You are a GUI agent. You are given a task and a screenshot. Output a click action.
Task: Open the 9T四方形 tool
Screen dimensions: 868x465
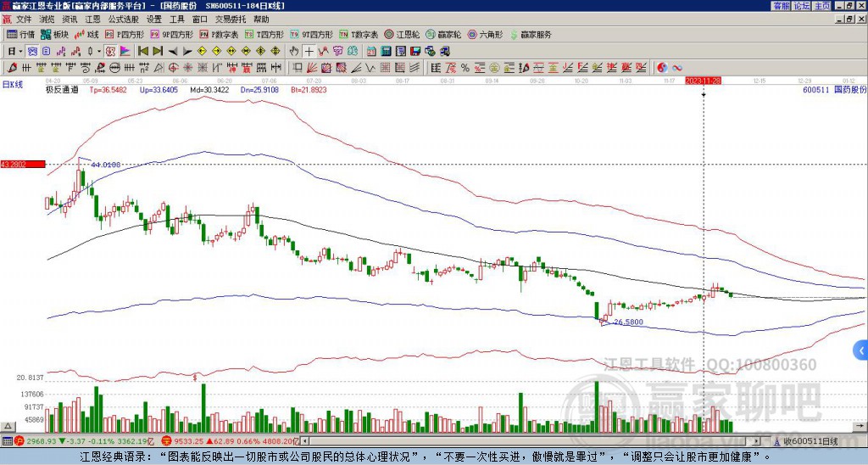coord(312,34)
